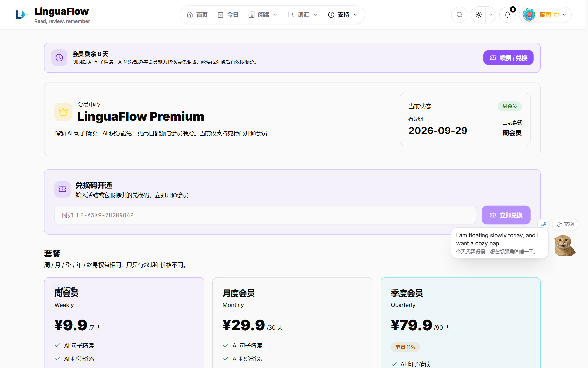Screen dimensions: 588x368
Task: Open the search magnifier button
Action: click(x=459, y=15)
